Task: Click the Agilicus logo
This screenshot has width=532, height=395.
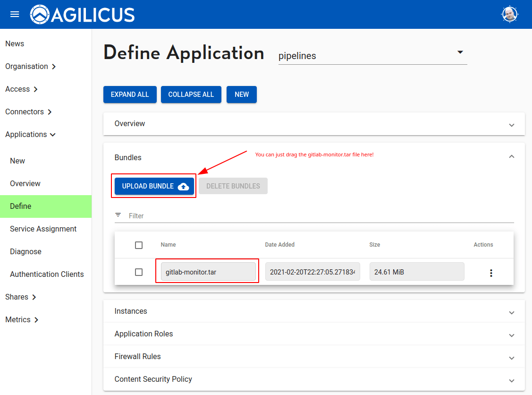Action: 83,15
